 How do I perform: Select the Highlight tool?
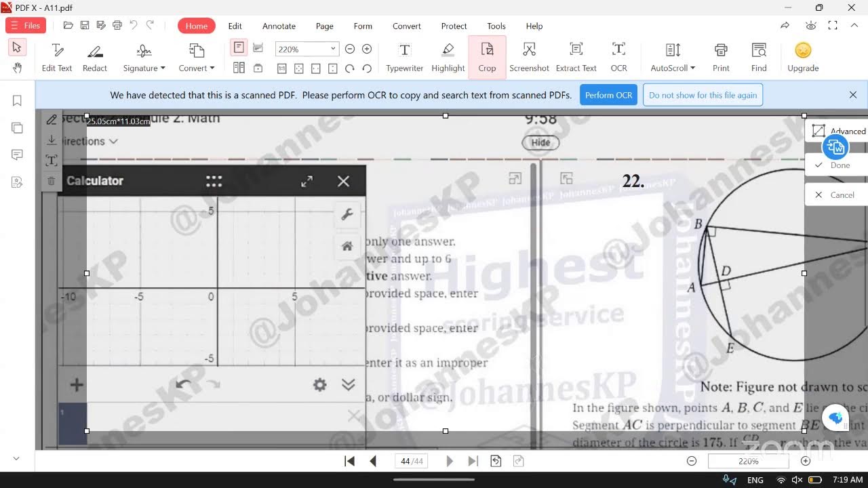tap(448, 58)
